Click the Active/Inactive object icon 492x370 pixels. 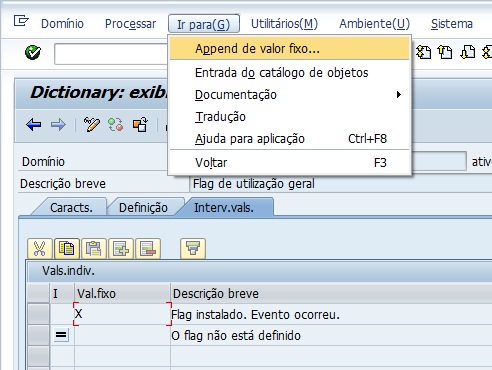[116, 125]
